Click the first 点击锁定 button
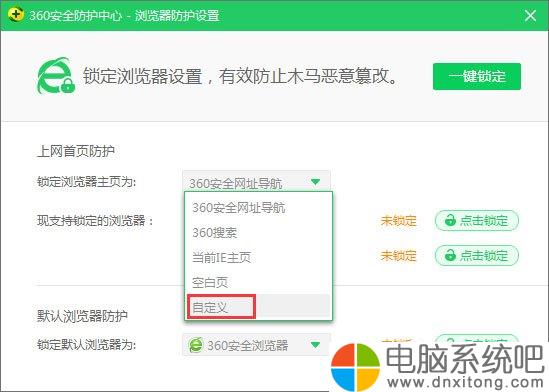This screenshot has height=392, width=549. 477,220
